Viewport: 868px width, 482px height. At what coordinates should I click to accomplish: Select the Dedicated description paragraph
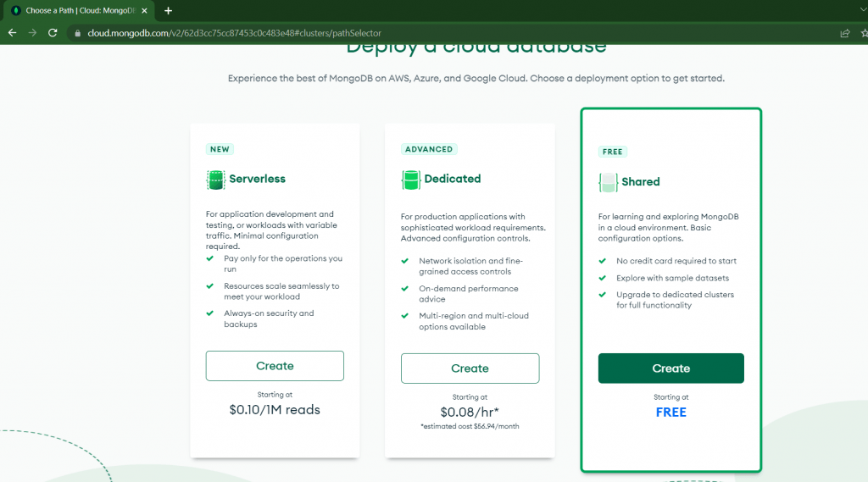click(x=473, y=227)
